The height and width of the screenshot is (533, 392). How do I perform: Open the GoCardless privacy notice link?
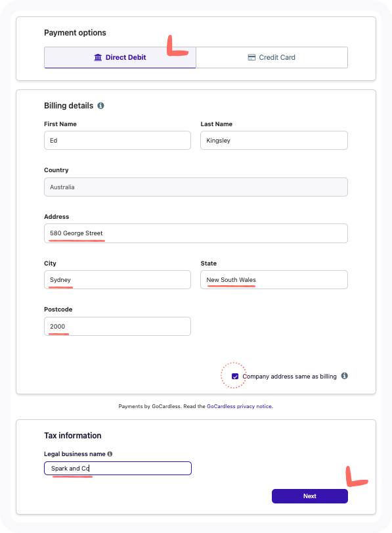click(x=240, y=406)
